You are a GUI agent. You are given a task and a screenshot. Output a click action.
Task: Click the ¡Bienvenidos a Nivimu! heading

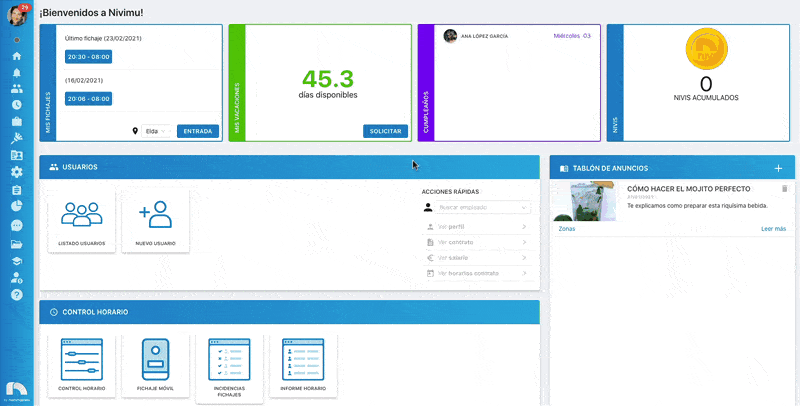click(91, 13)
